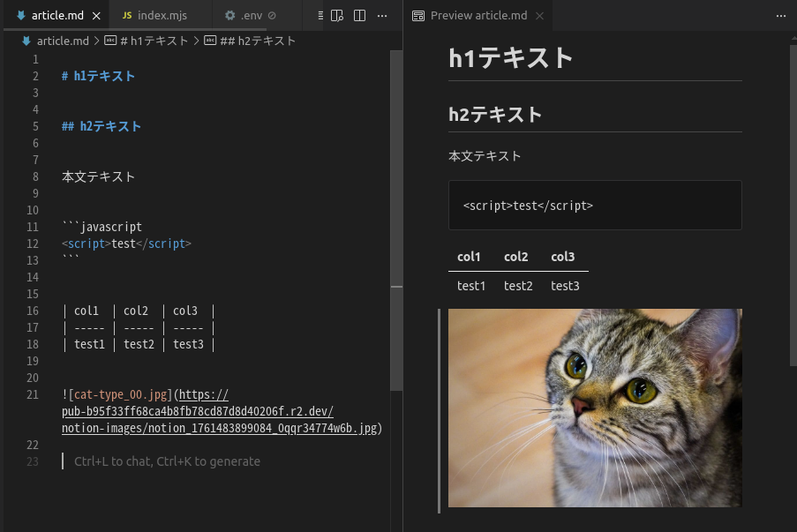
Task: Click the JS icon on index.mjs tab
Action: (127, 16)
